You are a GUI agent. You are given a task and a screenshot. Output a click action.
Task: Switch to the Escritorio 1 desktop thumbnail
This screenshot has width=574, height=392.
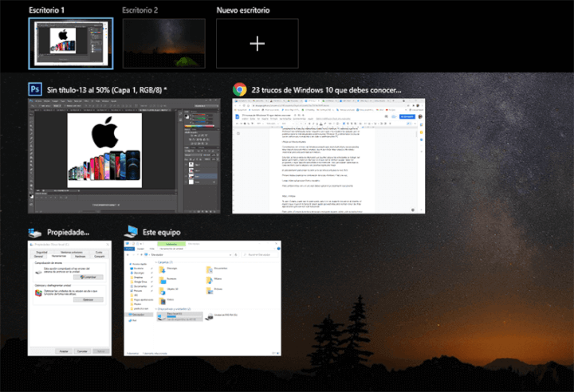tap(71, 44)
